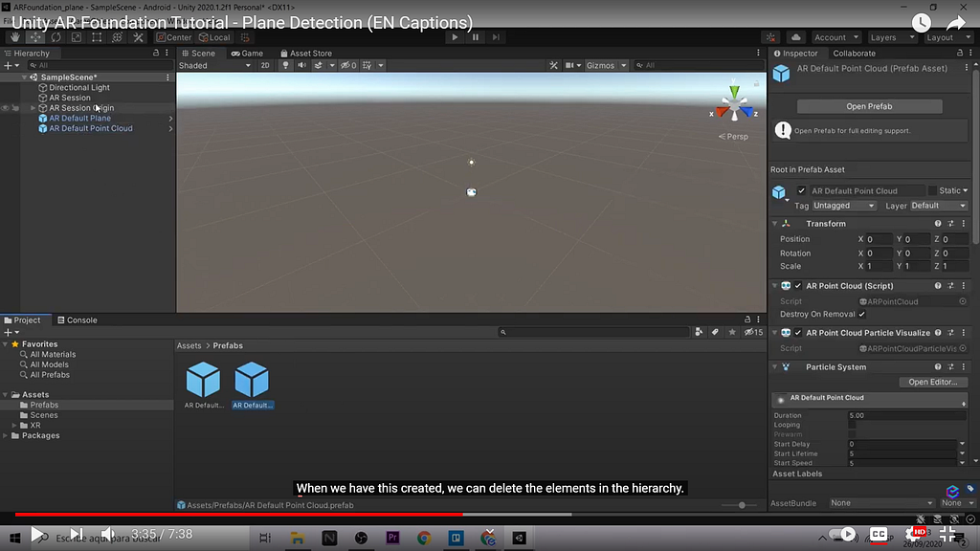Click the Unity Pause button
Image resolution: width=980 pixels, height=551 pixels.
[x=476, y=37]
